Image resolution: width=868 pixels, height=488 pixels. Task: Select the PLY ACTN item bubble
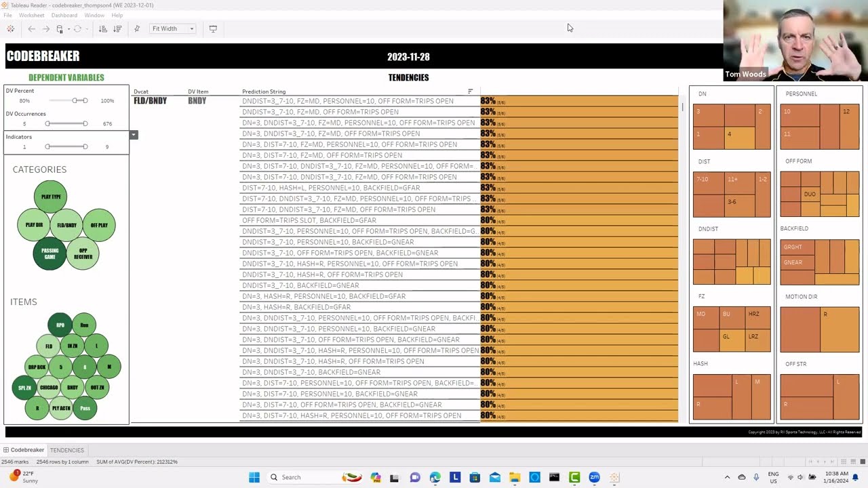(x=61, y=408)
